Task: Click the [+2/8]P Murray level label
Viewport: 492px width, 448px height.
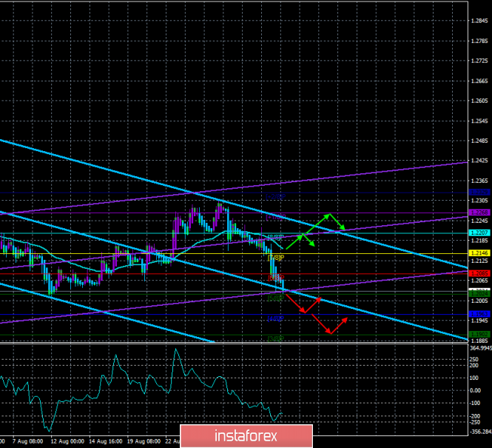Action: click(276, 197)
